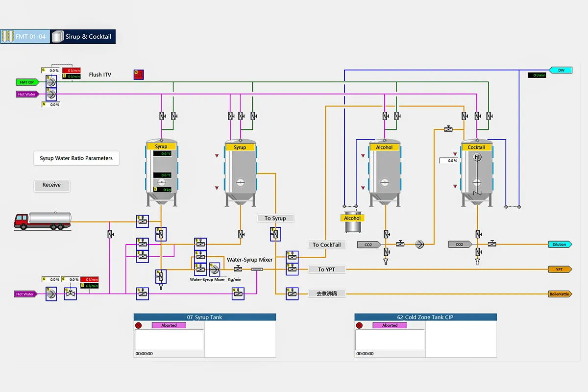Click the 0 kg weight readout
This screenshot has height=392, width=588.
pos(162,189)
